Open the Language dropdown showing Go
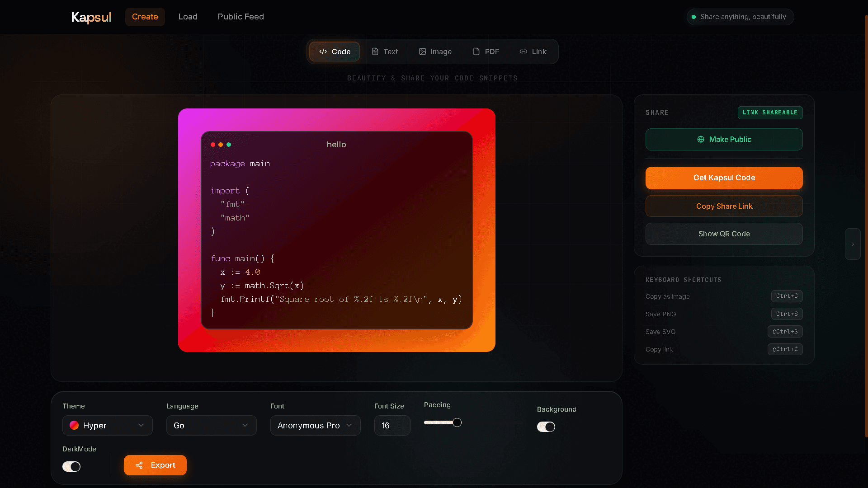The height and width of the screenshot is (488, 868). click(212, 425)
